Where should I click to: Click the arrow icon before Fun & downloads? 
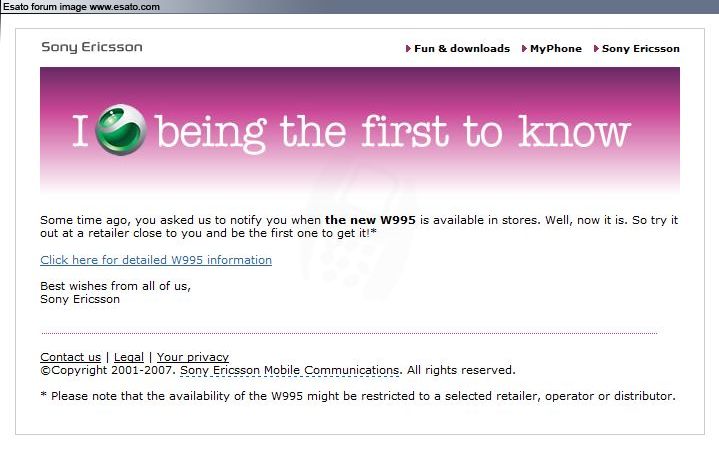408,49
